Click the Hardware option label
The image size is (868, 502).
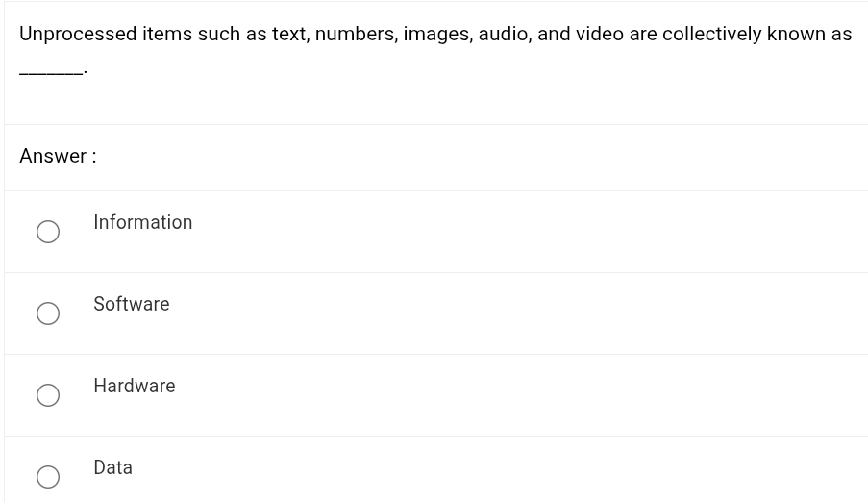click(x=134, y=386)
